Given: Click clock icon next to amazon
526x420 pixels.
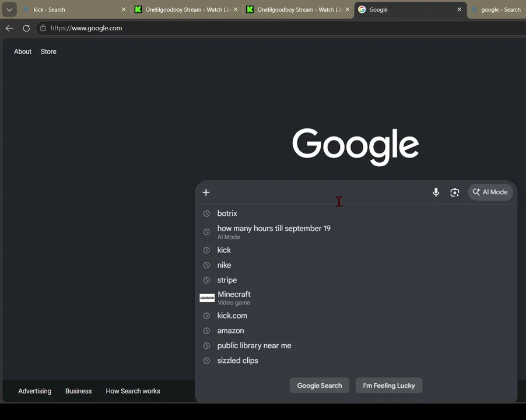Looking at the screenshot, I should pos(206,331).
